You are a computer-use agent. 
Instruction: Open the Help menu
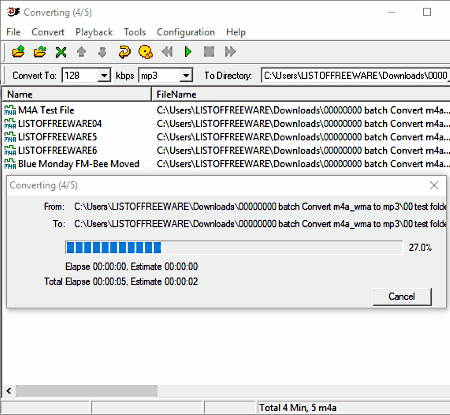pos(236,32)
